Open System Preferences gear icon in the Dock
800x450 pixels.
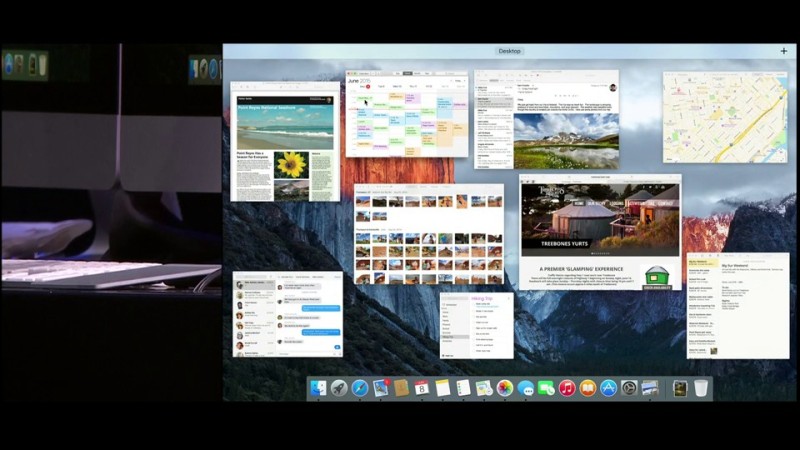pyautogui.click(x=629, y=388)
